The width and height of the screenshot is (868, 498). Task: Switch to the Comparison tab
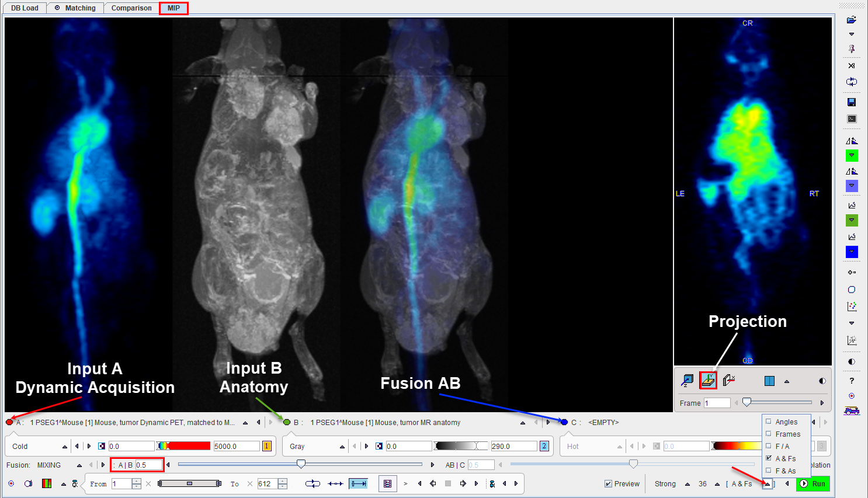[x=131, y=8]
